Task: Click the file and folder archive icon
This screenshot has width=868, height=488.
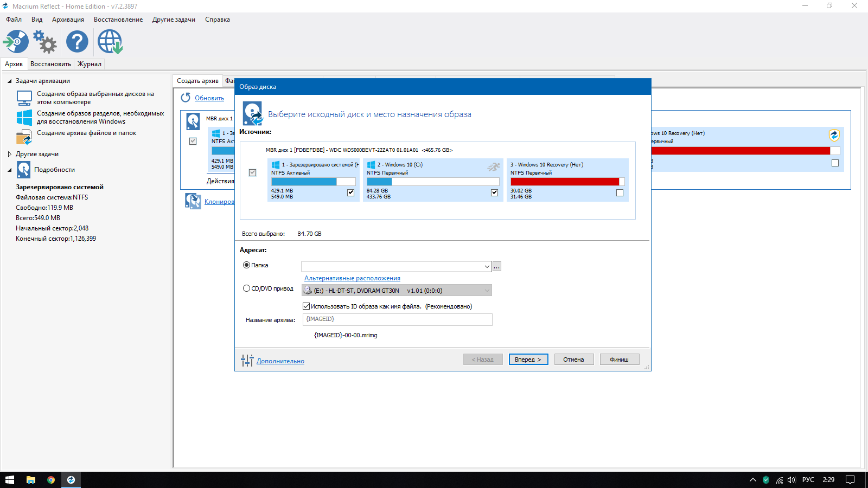Action: (24, 137)
